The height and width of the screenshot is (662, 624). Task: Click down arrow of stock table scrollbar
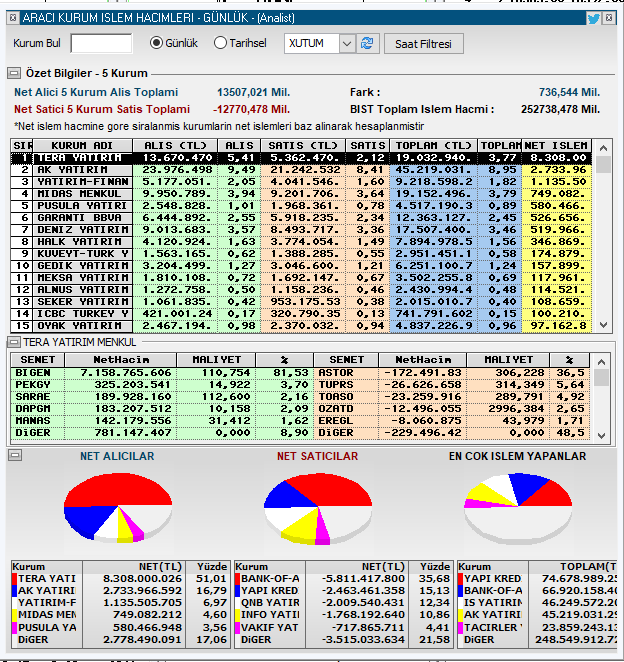[x=602, y=436]
